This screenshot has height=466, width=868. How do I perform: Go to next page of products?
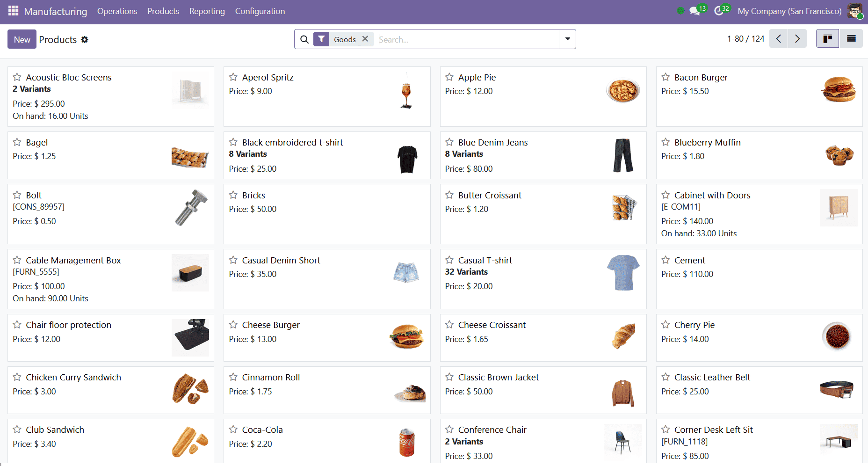click(797, 39)
